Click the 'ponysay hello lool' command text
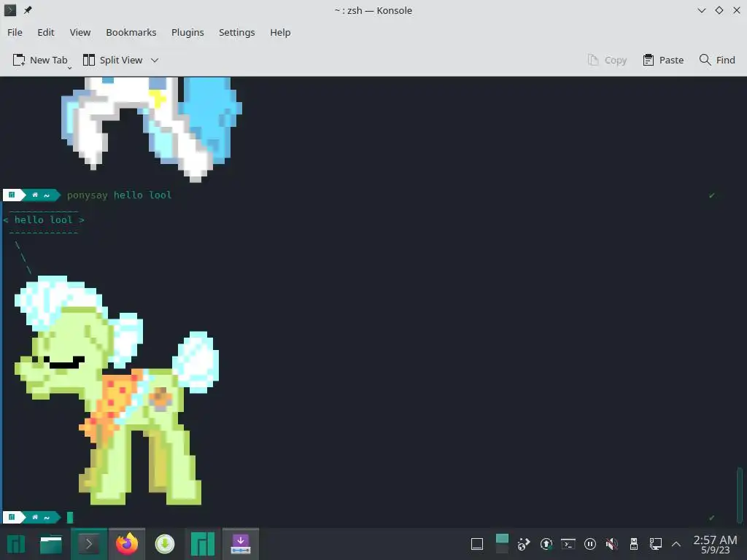747x560 pixels. 119,195
